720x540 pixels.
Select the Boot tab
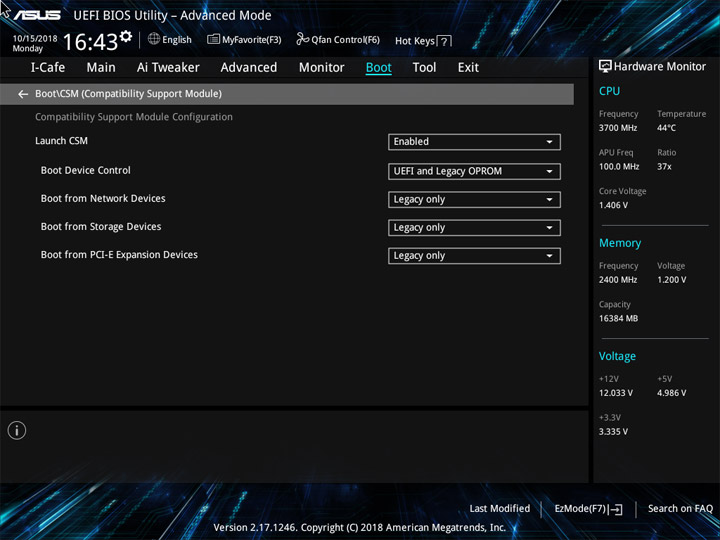(x=379, y=68)
